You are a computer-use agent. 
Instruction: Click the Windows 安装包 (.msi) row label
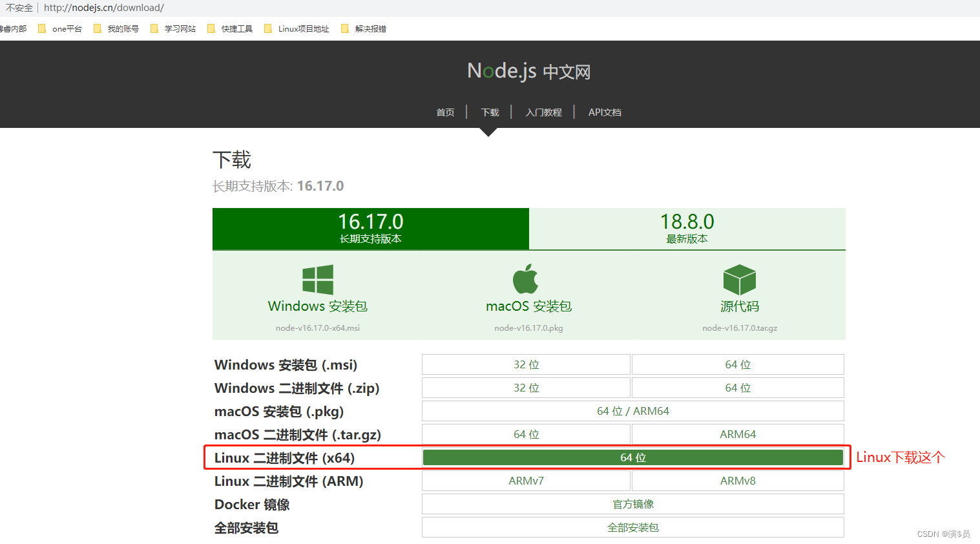coord(286,365)
